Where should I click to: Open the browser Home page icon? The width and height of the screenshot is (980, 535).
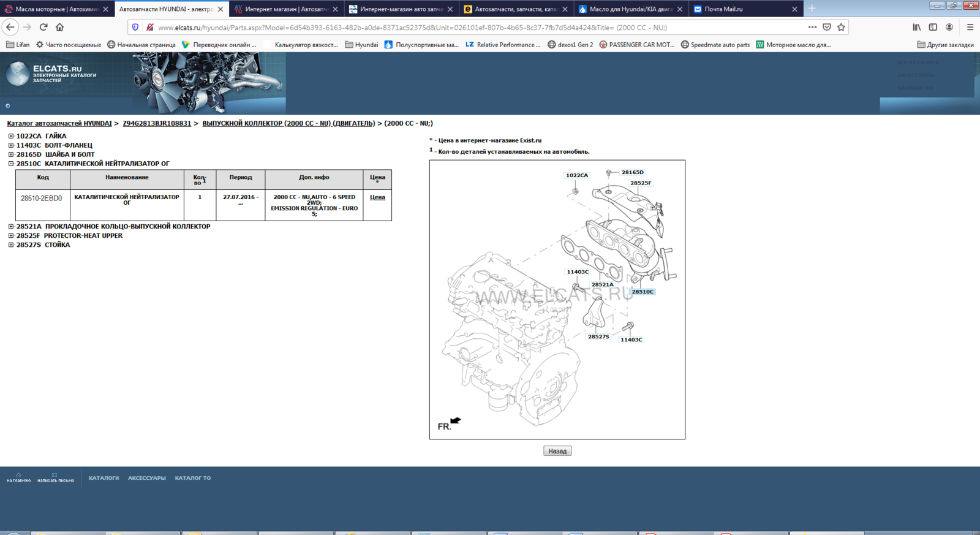[59, 27]
